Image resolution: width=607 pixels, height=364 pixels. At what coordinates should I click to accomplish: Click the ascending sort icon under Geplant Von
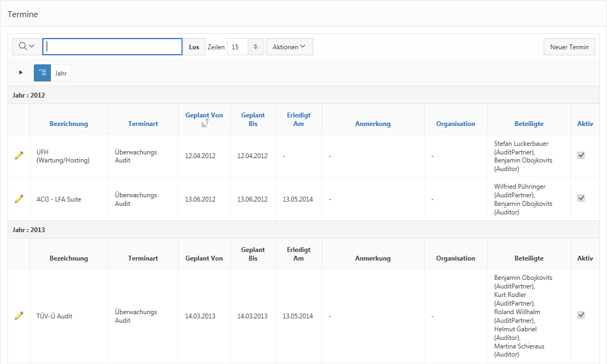click(204, 123)
